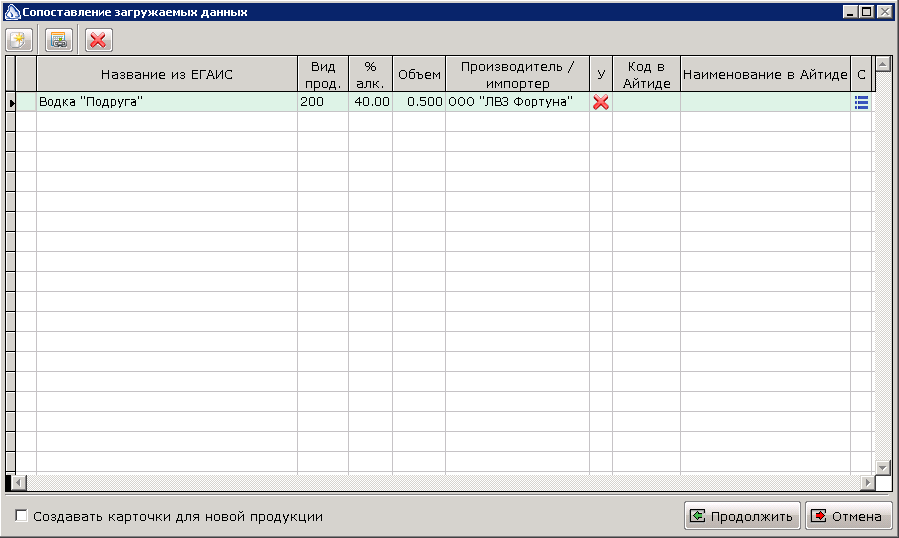Click the Продолжить button

742,516
